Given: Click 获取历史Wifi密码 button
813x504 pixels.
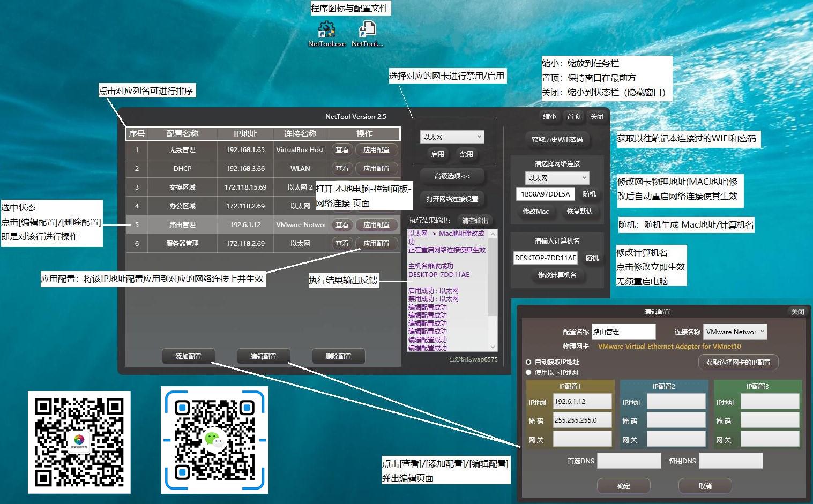Looking at the screenshot, I should (x=557, y=140).
